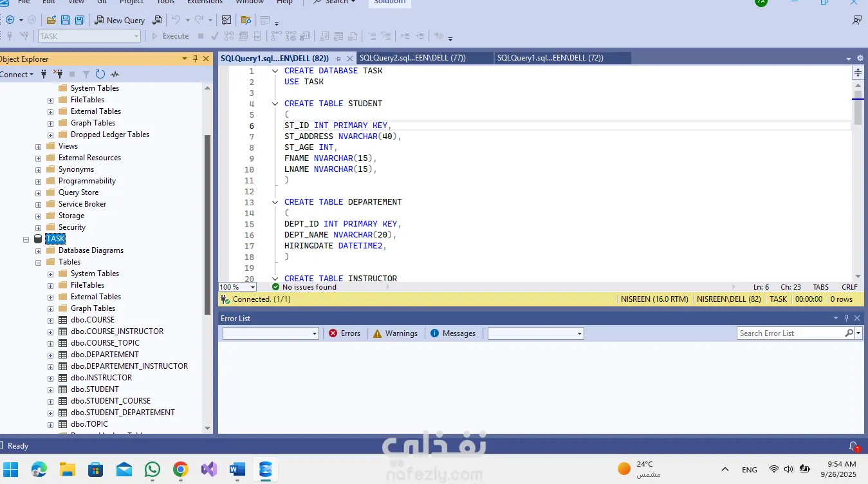The height and width of the screenshot is (484, 868).
Task: Open the Window menu
Action: click(250, 2)
